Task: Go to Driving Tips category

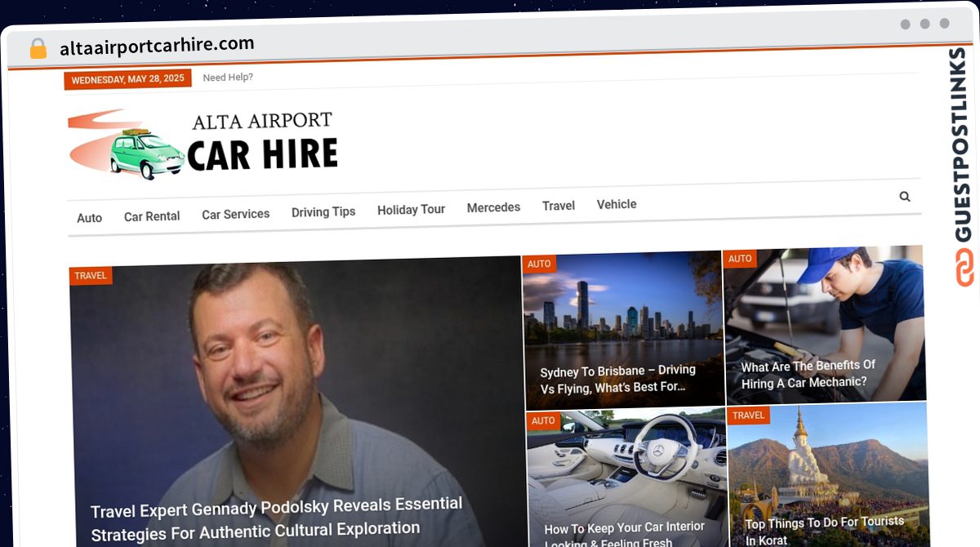Action: (323, 211)
